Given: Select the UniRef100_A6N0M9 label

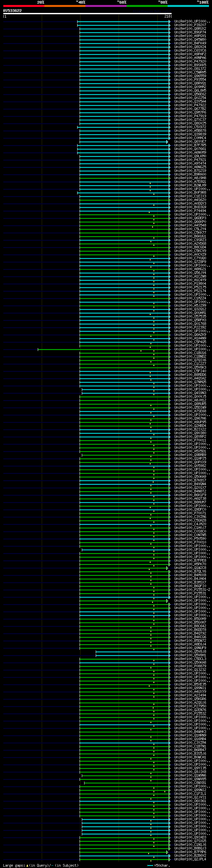Looking at the screenshot, I should (190, 153).
